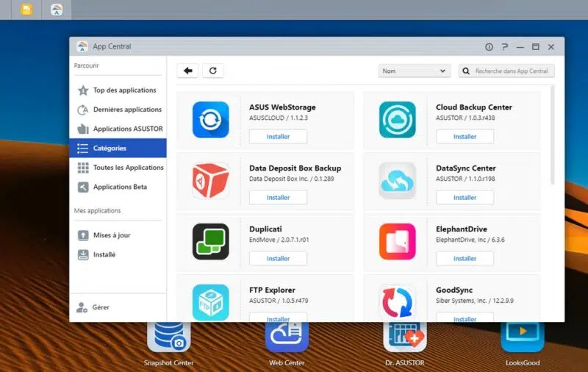588x372 pixels.
Task: Show Toutes les Applications
Action: (x=118, y=167)
